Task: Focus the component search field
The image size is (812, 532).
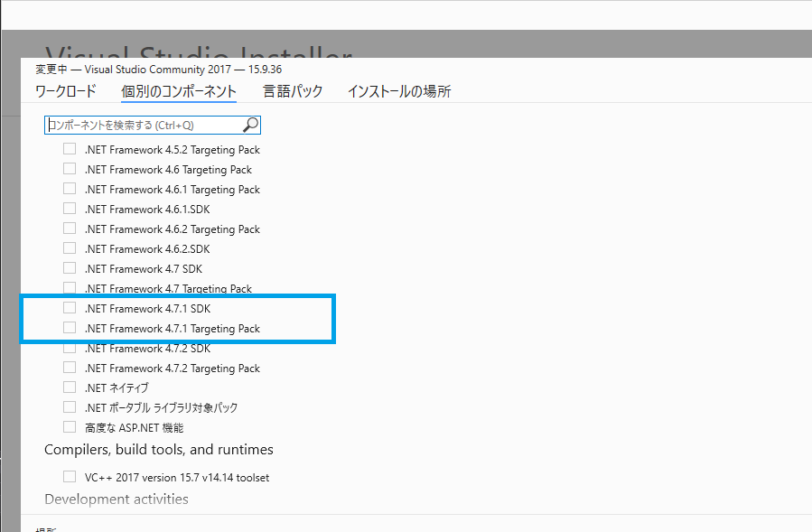Action: pos(153,125)
